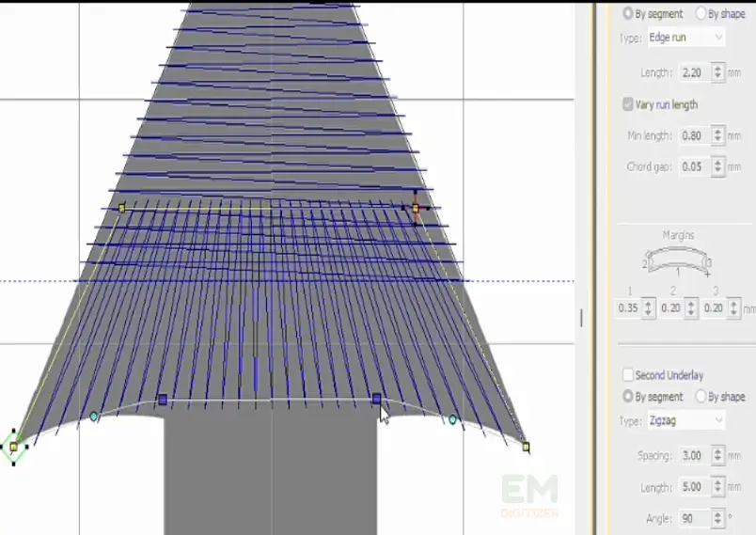Toggle the Vary run length checkbox
The height and width of the screenshot is (535, 756).
coord(628,104)
